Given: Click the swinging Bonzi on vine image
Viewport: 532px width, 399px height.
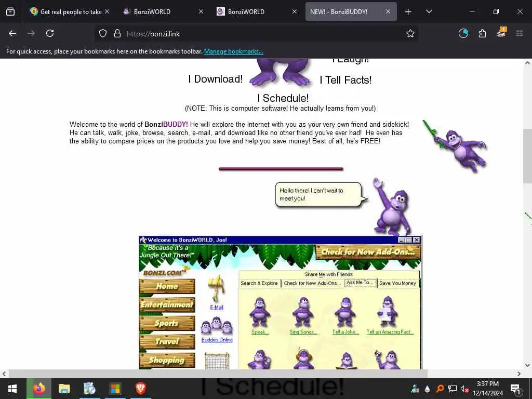Looking at the screenshot, I should coord(455,146).
